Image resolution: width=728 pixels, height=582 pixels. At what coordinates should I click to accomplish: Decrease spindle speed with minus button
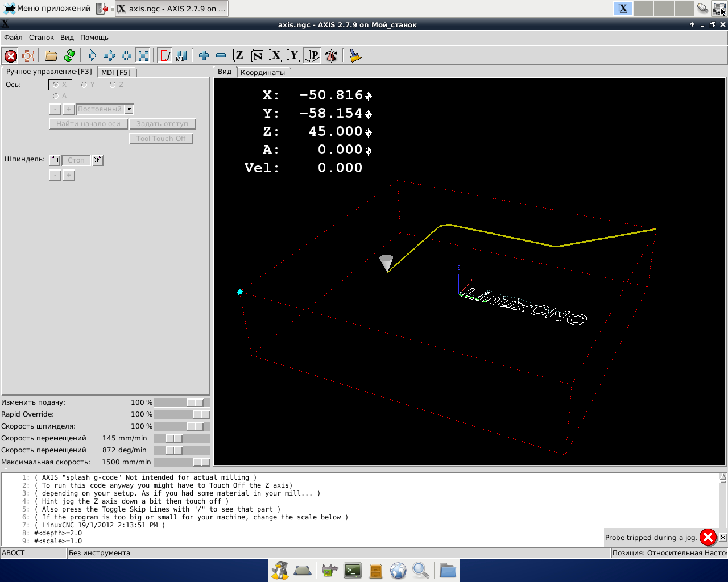pos(55,175)
